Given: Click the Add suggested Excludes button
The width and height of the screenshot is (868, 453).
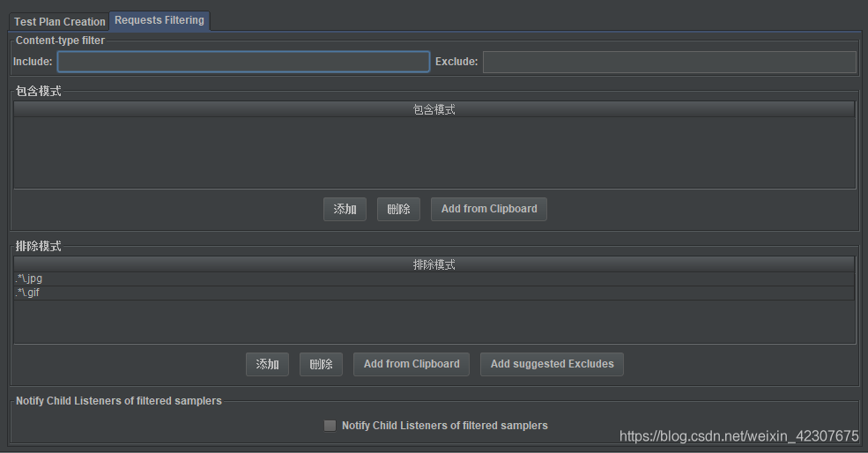Looking at the screenshot, I should tap(552, 364).
